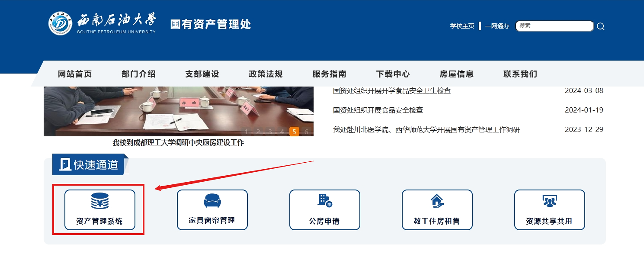
Task: Jump to carousel slide 4
Action: point(282,132)
